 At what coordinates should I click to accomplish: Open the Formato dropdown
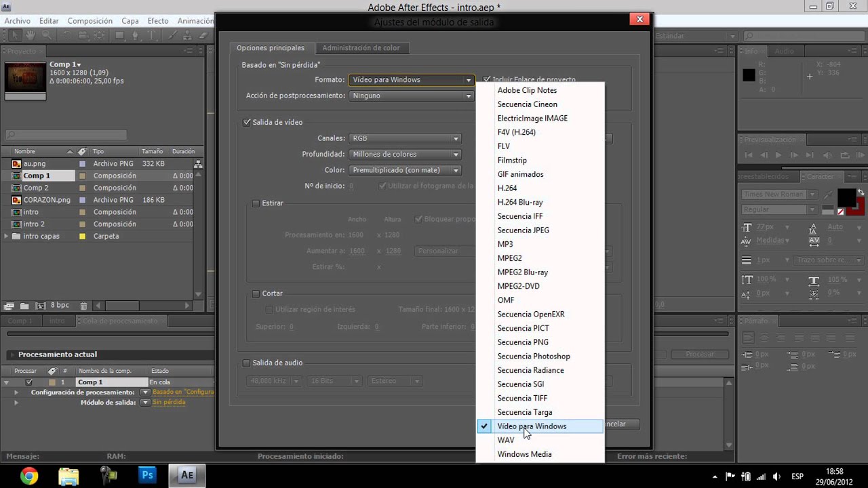coord(411,80)
